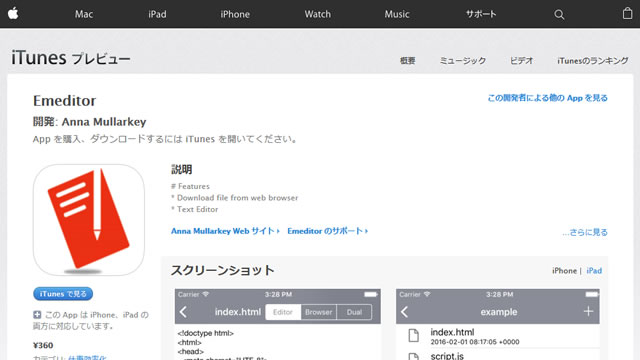Select Dual segment in screenshot
This screenshot has width=640, height=360.
click(354, 312)
